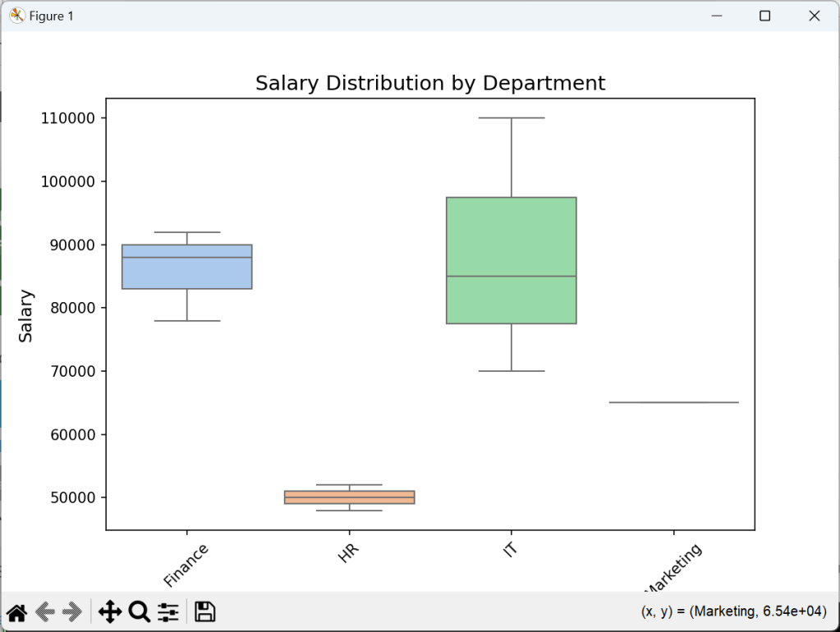The height and width of the screenshot is (632, 840).
Task: Minimize the Figure 1 window
Action: 716,16
